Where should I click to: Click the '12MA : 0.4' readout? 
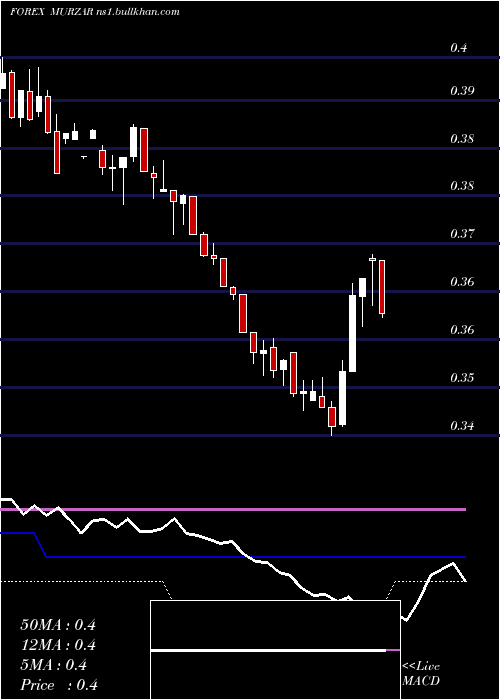tap(58, 645)
